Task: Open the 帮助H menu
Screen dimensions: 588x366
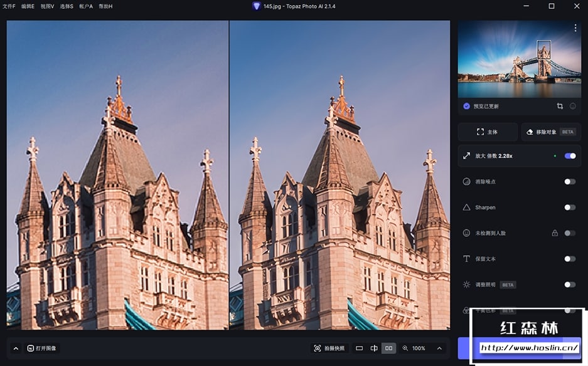Action: coord(105,6)
